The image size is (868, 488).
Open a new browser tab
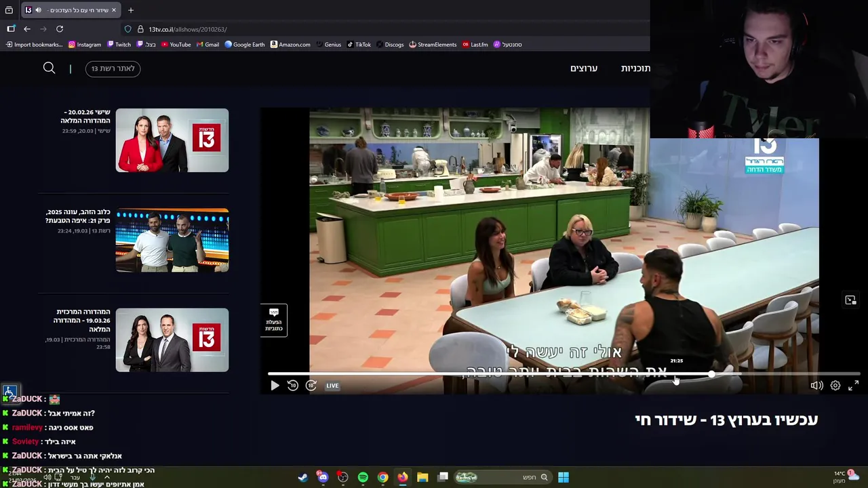point(131,10)
